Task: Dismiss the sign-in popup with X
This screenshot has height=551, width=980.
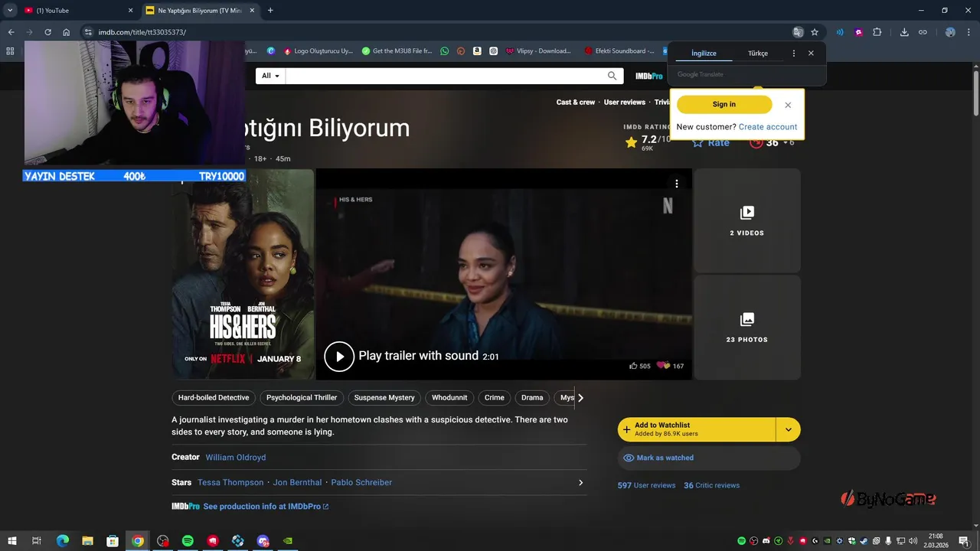Action: click(x=788, y=105)
